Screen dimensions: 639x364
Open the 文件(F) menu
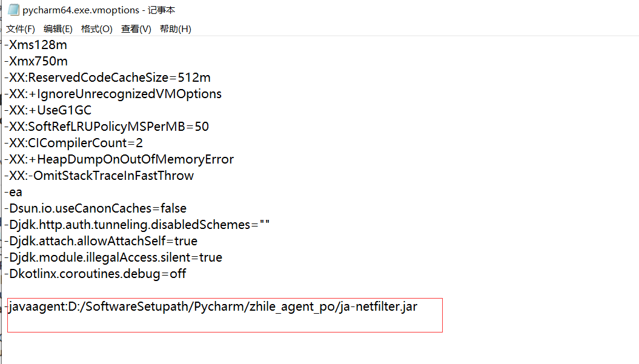point(21,29)
